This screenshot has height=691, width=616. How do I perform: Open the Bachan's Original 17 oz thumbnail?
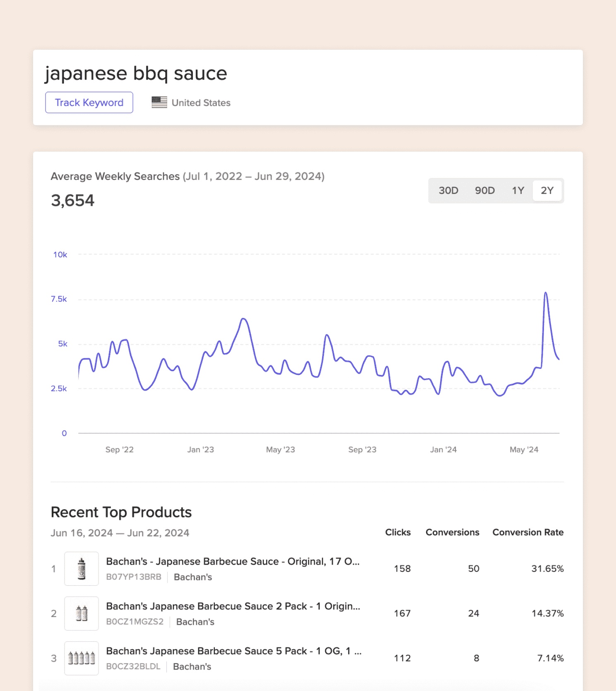point(82,568)
